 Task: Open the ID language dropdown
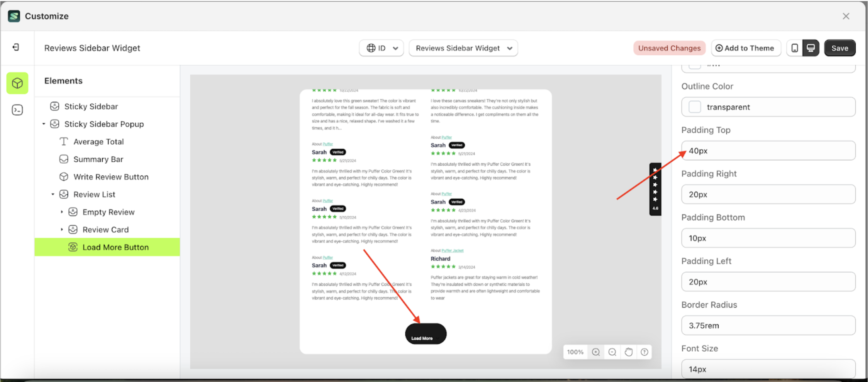[x=381, y=48]
